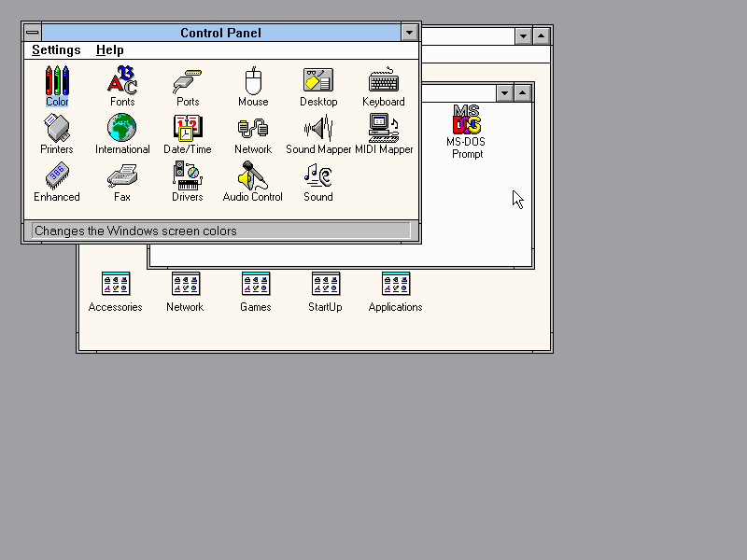Click the Control Panel minimize arrow
747x560 pixels.
[409, 33]
